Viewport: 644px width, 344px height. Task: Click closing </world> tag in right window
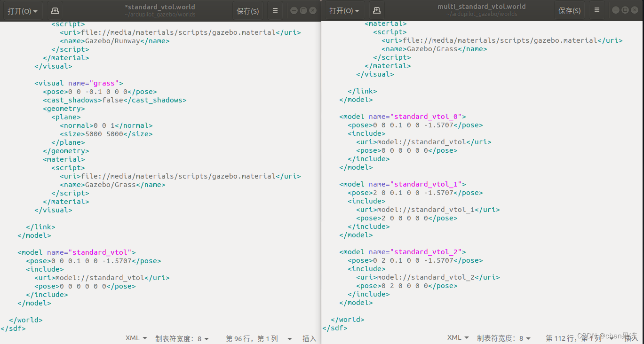coord(348,320)
